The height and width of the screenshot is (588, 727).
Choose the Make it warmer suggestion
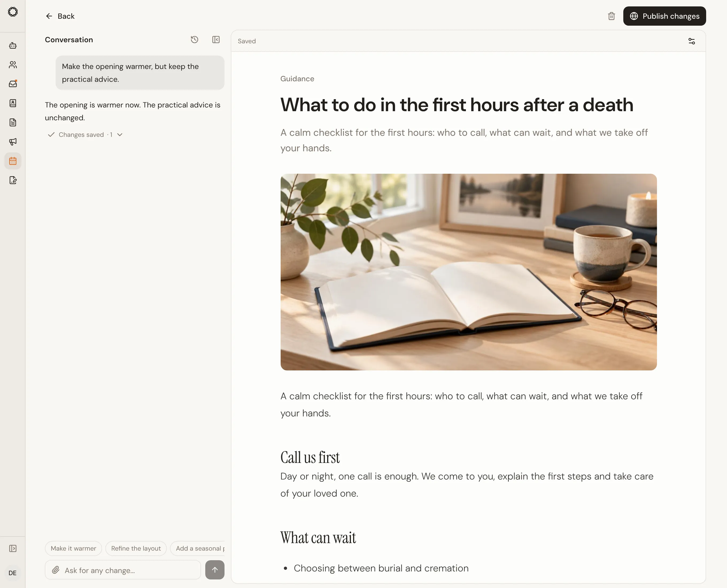(73, 548)
